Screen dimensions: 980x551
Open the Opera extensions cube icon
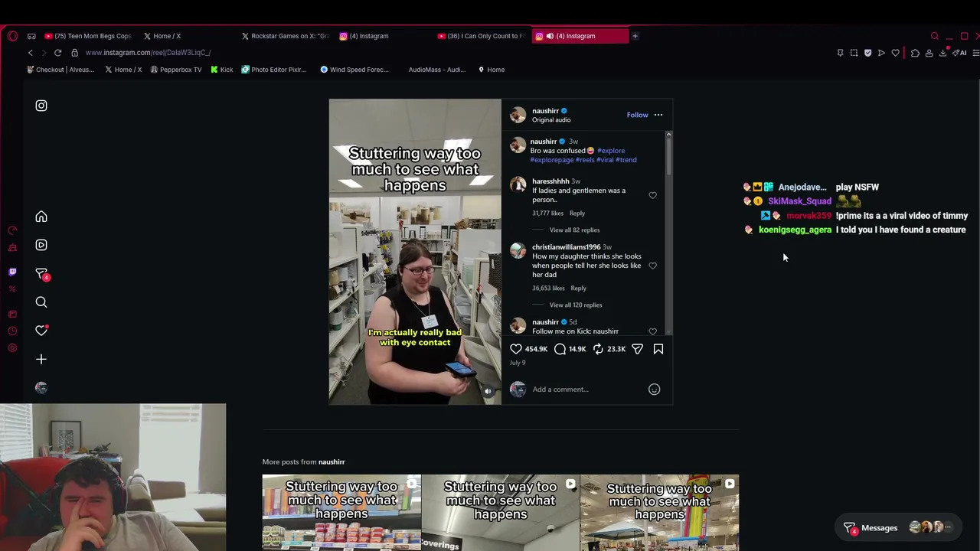915,53
